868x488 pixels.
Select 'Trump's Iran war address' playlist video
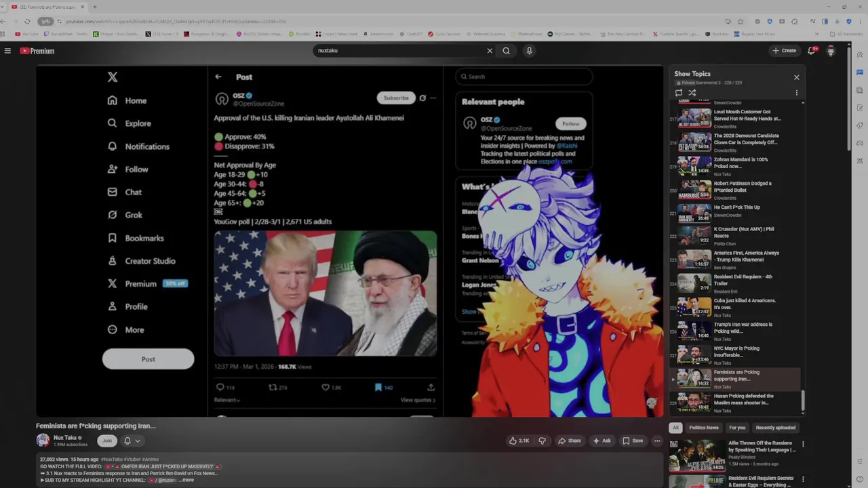(x=735, y=331)
